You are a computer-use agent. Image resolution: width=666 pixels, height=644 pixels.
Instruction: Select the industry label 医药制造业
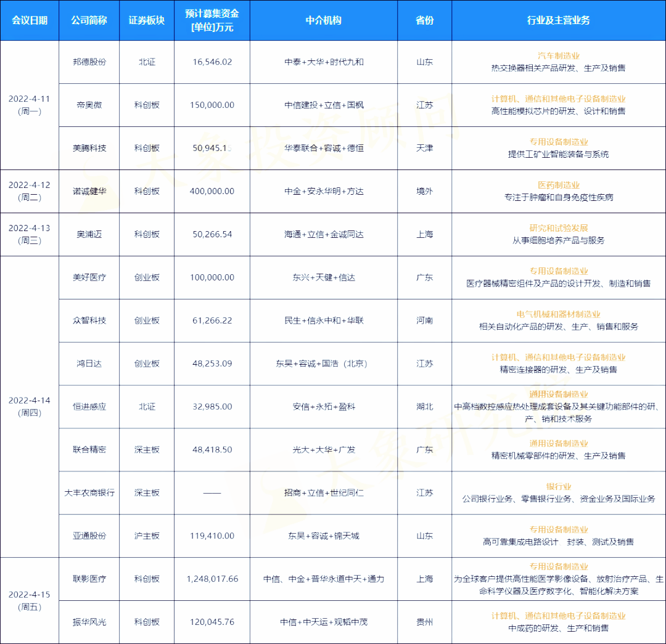pyautogui.click(x=559, y=185)
